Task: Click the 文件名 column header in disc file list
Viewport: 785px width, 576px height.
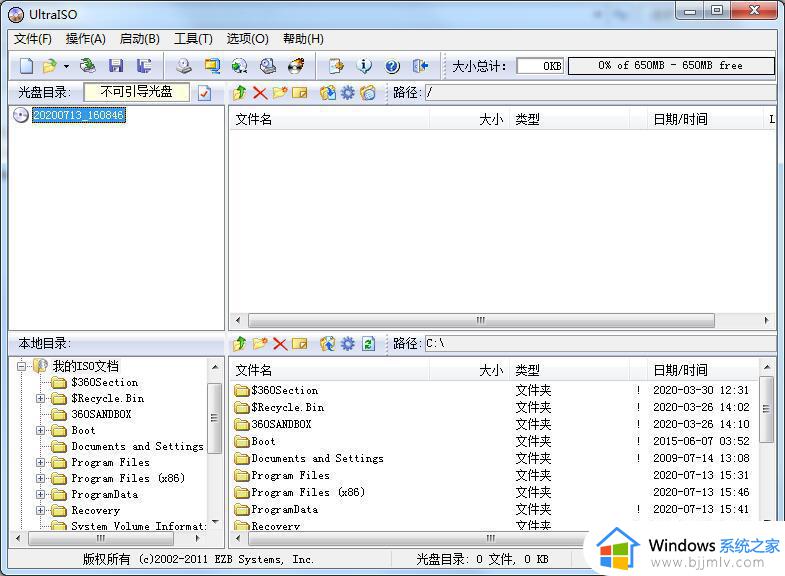Action: click(329, 119)
